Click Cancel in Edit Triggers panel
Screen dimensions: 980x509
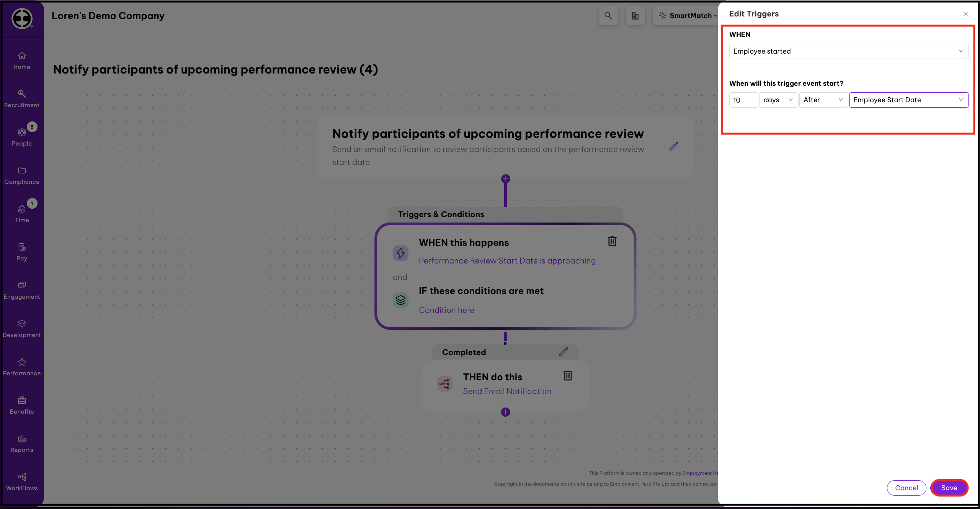tap(906, 488)
